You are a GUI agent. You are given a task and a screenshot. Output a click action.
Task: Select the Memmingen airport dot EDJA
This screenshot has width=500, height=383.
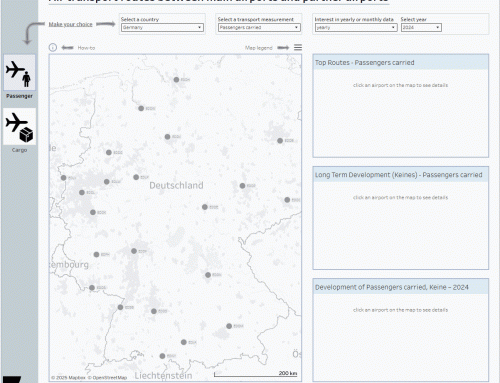[x=184, y=342]
